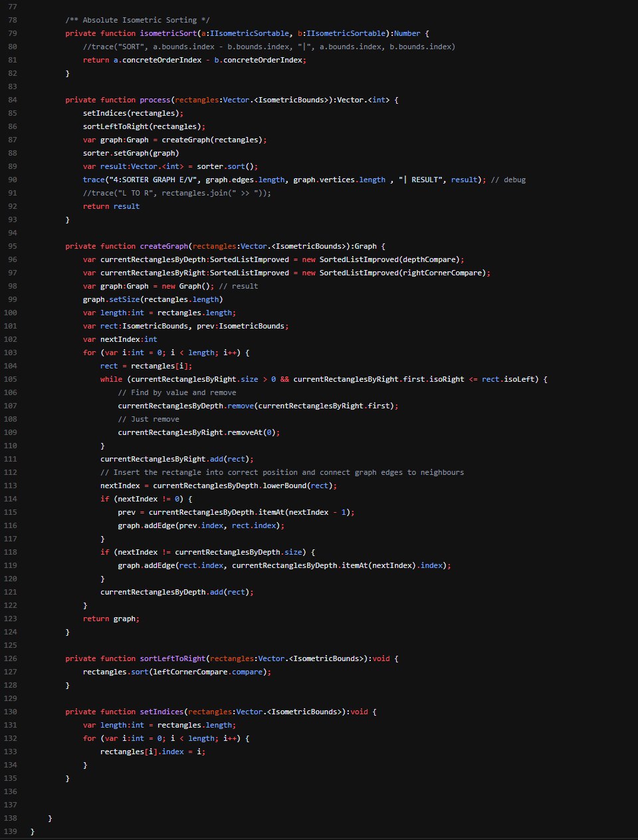This screenshot has height=840, width=638.
Task: Click function declaration name "setIndices" on line 130
Action: pos(161,712)
